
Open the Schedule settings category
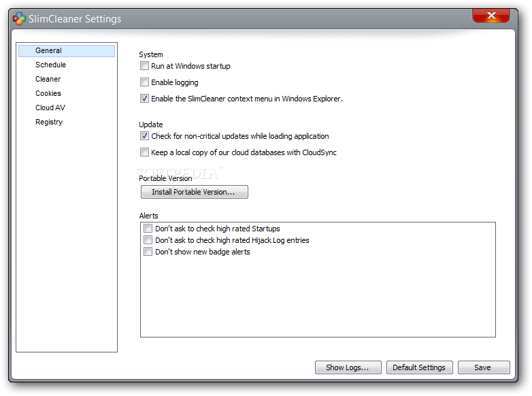click(x=50, y=65)
